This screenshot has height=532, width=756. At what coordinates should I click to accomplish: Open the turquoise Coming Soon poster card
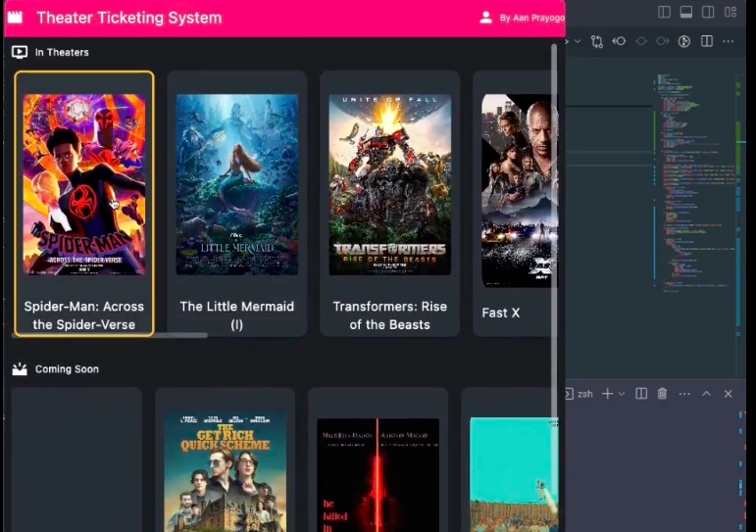point(514,474)
